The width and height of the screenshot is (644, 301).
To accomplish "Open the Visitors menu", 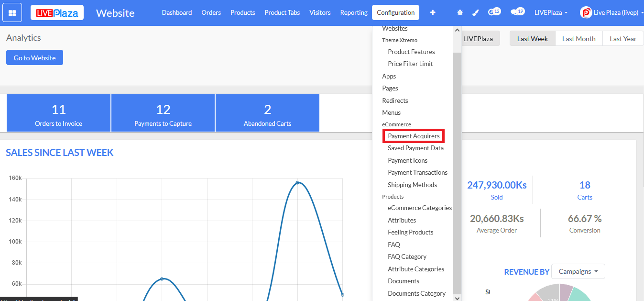I will point(320,12).
